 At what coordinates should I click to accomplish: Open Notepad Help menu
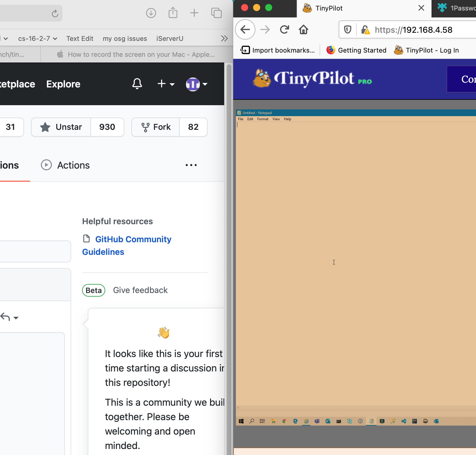pos(288,119)
